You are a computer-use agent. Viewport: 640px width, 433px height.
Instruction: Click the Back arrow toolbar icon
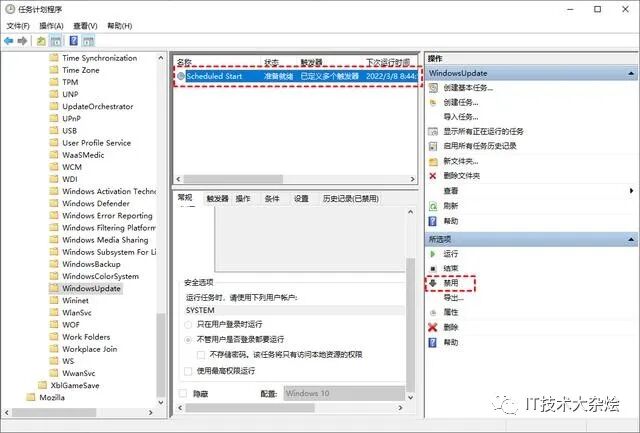tap(9, 41)
